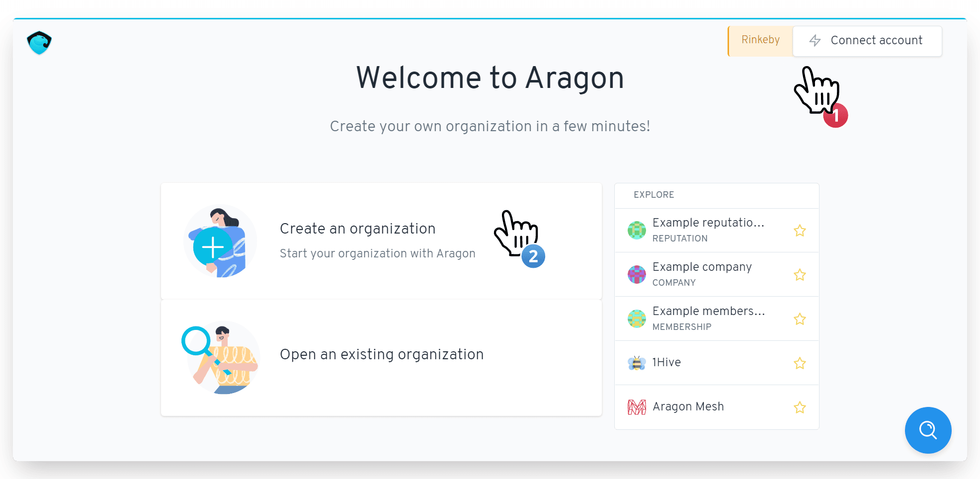Viewport: 980px width, 479px height.
Task: Click the REPUTATION category label
Action: coord(680,239)
